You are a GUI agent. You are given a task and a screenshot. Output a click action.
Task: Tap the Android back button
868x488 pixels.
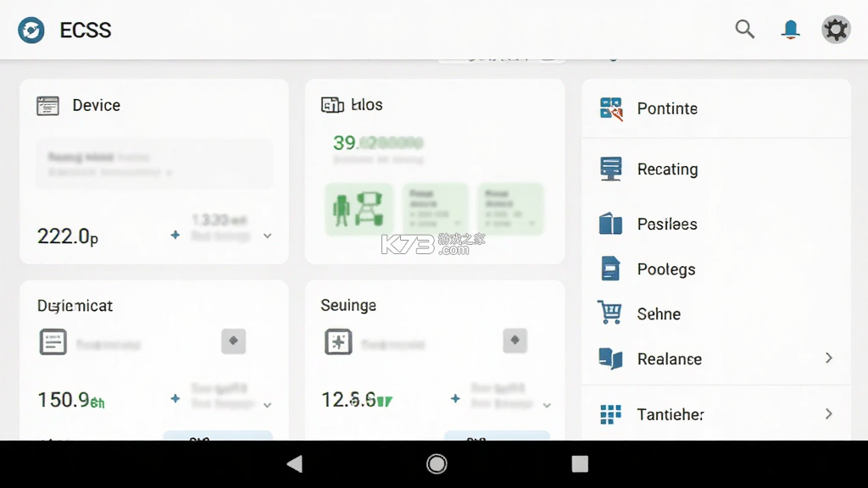pos(294,463)
